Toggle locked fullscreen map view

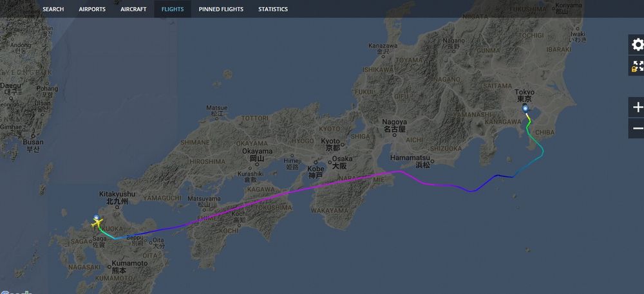click(637, 66)
